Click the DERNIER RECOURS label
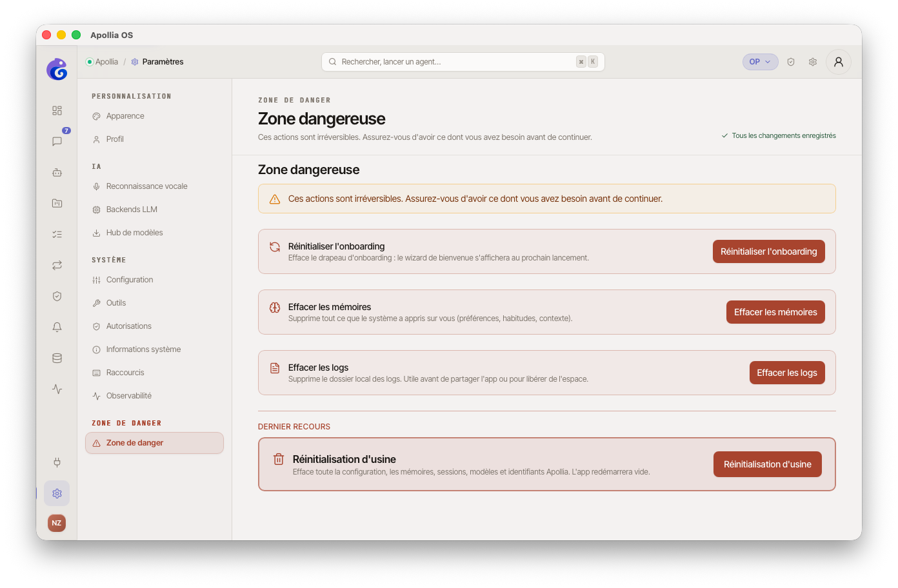The width and height of the screenshot is (898, 588). click(294, 427)
